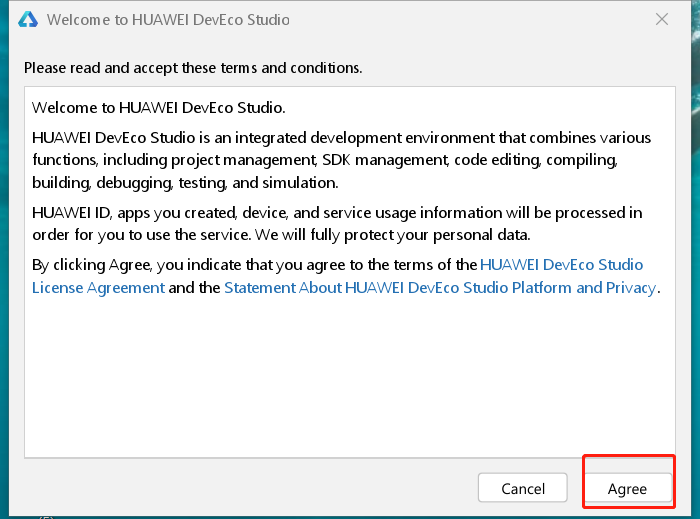Click the dialog title 'Welcome to HUAWEI DevEco Studio'

168,20
